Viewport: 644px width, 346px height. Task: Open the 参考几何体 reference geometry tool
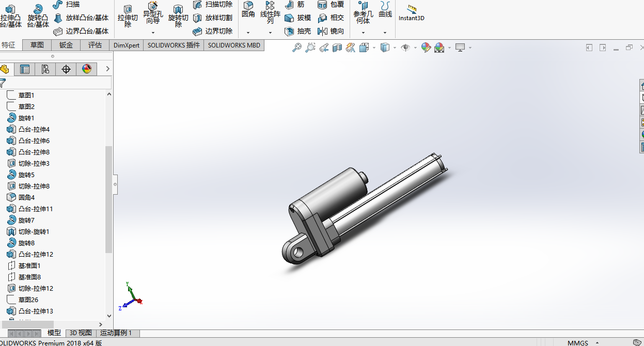point(363,13)
